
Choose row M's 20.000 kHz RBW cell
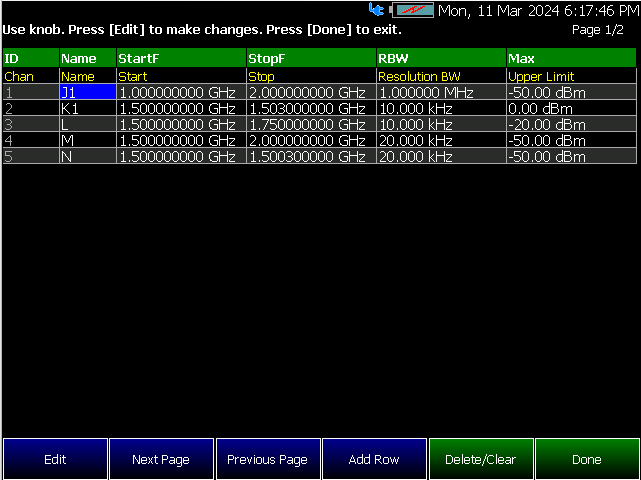pos(442,140)
